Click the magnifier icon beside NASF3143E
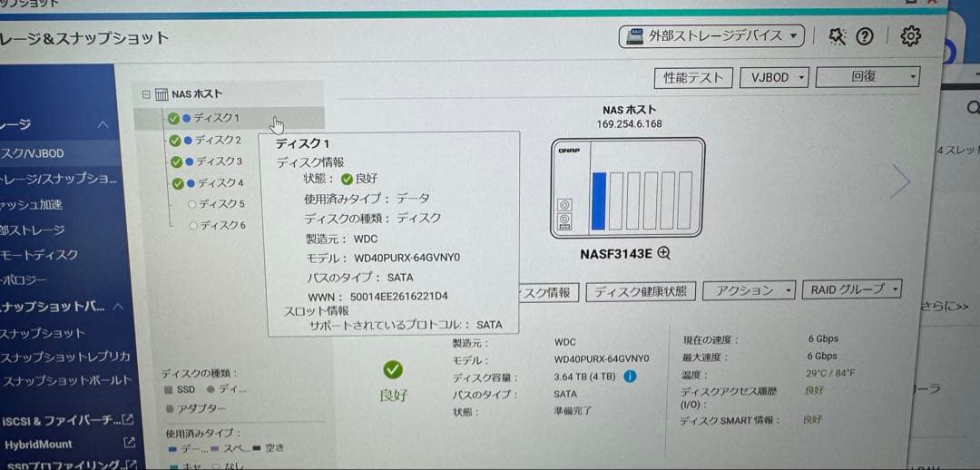Screen dimensions: 980x470 pos(663,253)
